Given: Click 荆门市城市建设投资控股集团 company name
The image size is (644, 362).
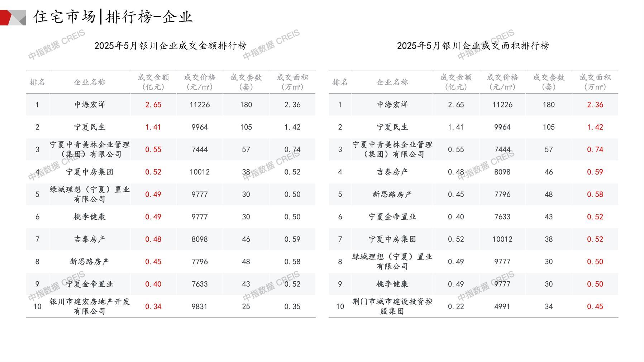Looking at the screenshot, I should coord(392,306).
